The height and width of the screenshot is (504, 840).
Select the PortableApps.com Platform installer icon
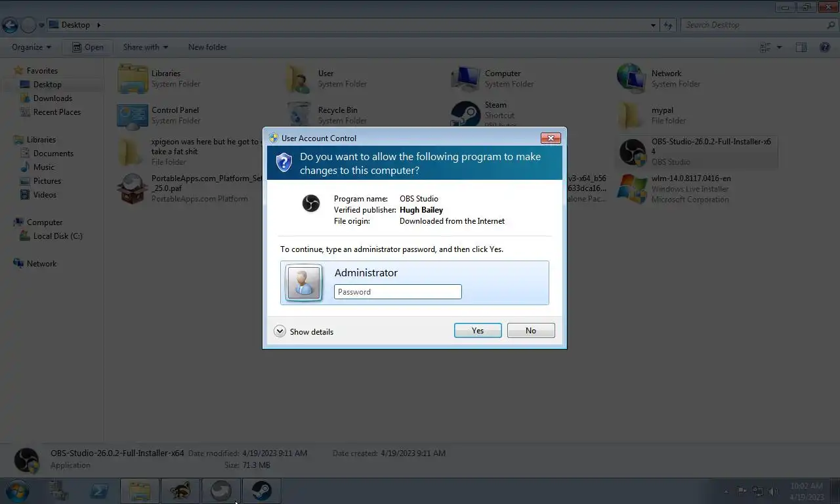point(133,189)
